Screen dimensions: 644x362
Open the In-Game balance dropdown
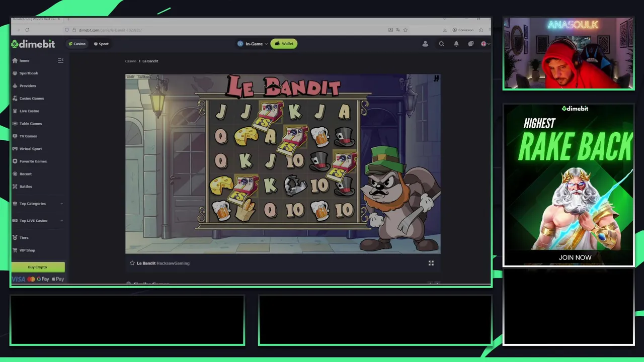coord(252,44)
